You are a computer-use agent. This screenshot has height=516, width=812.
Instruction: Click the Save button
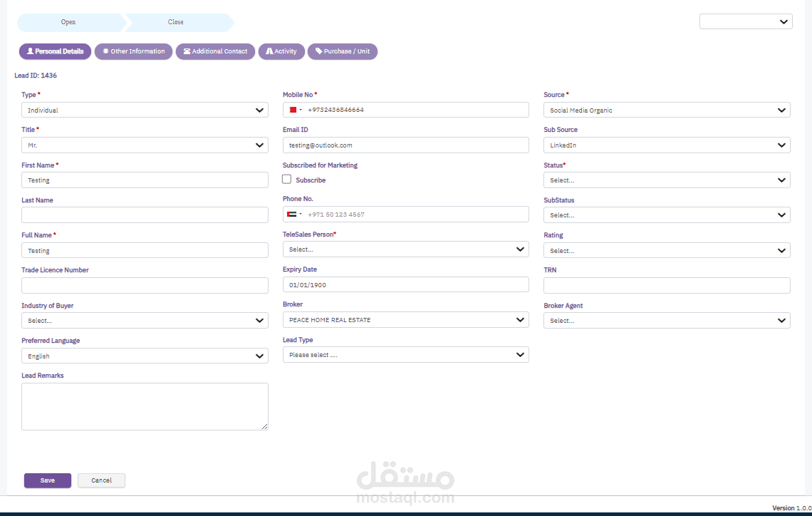pos(48,480)
